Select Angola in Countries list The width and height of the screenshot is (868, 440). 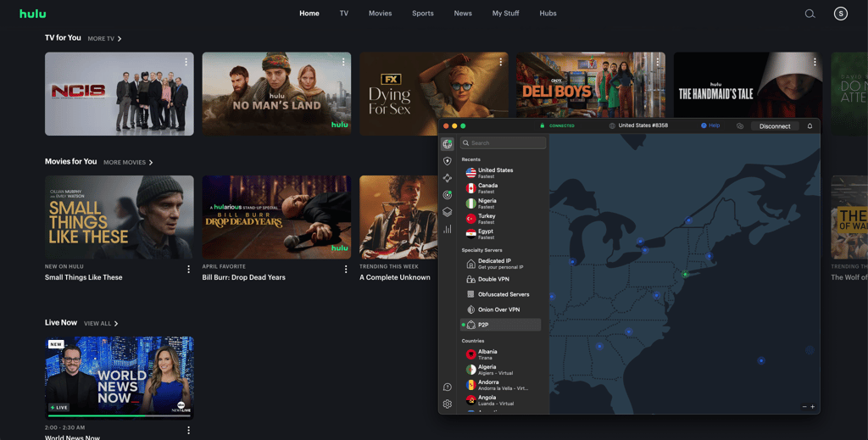tap(500, 400)
